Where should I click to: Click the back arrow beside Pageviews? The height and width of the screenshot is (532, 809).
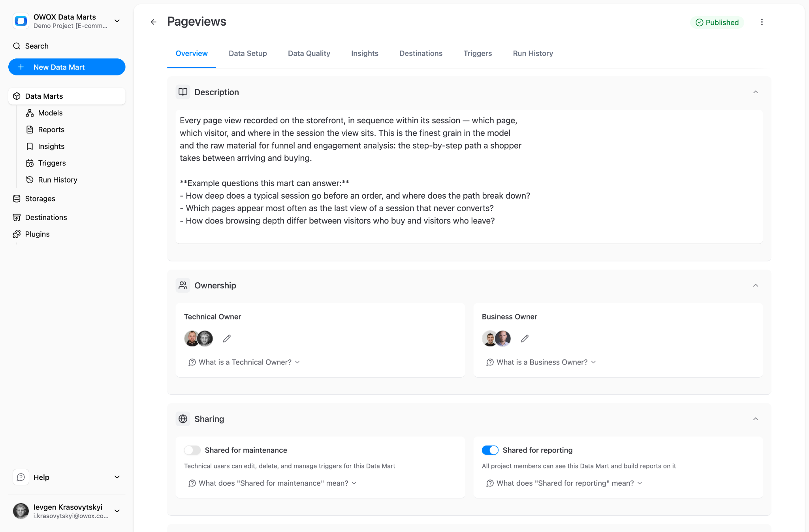coord(154,22)
